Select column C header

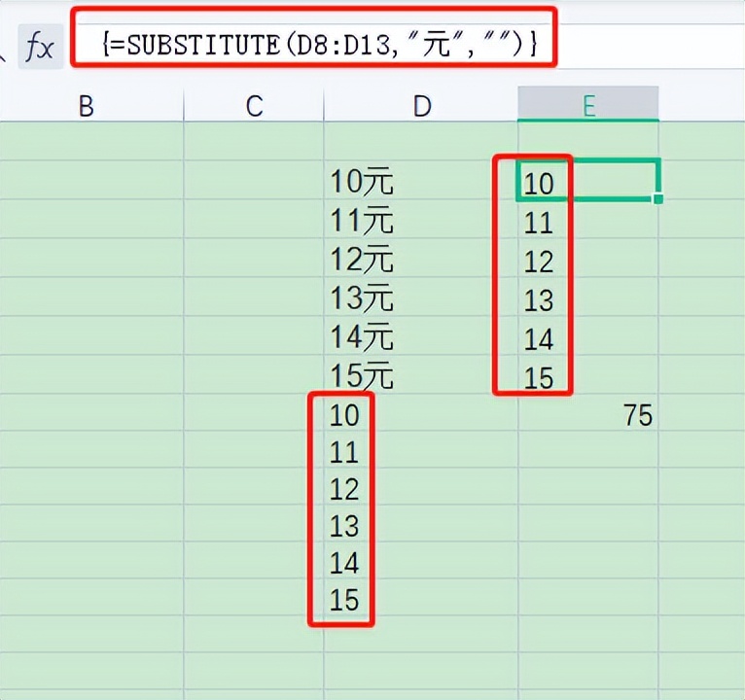(254, 105)
